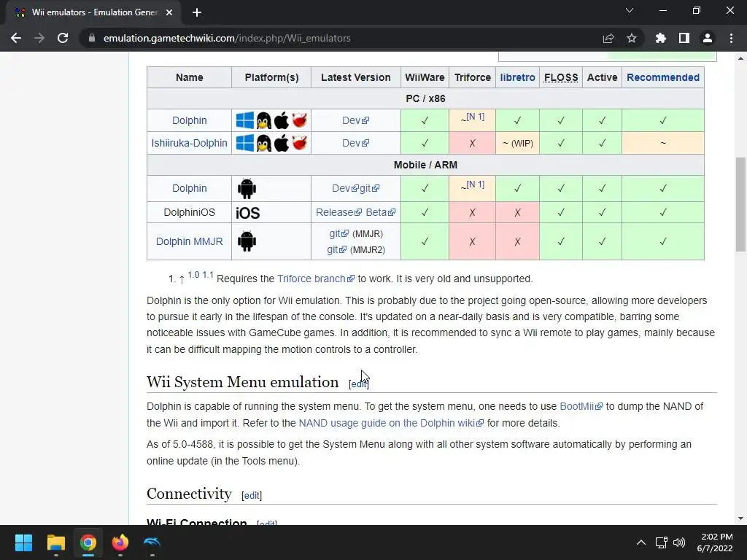The width and height of the screenshot is (747, 560).
Task: Toggle the side panel icon
Action: pos(684,38)
